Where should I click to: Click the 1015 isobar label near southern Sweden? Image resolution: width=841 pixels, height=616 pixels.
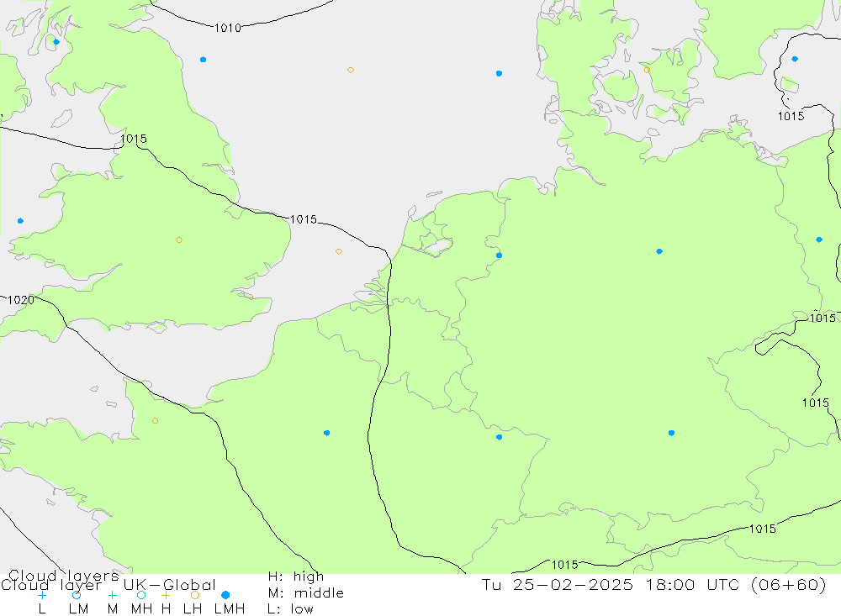point(791,116)
